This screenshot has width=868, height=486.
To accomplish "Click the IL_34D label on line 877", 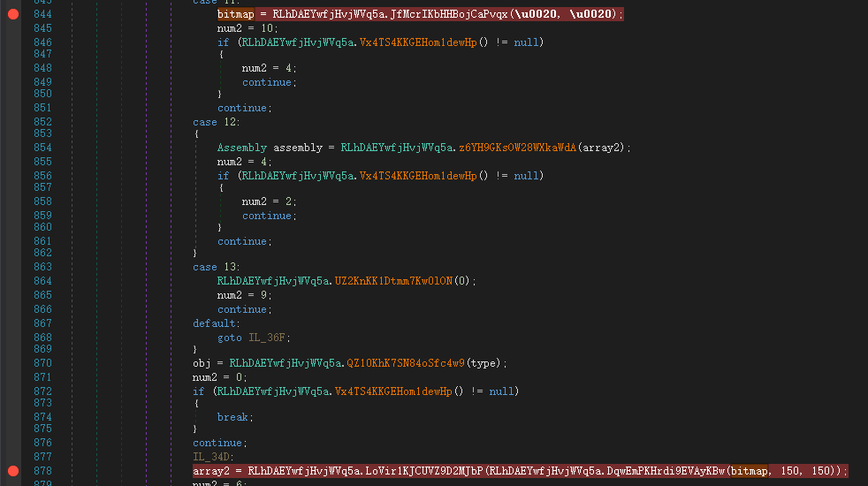I will (214, 457).
